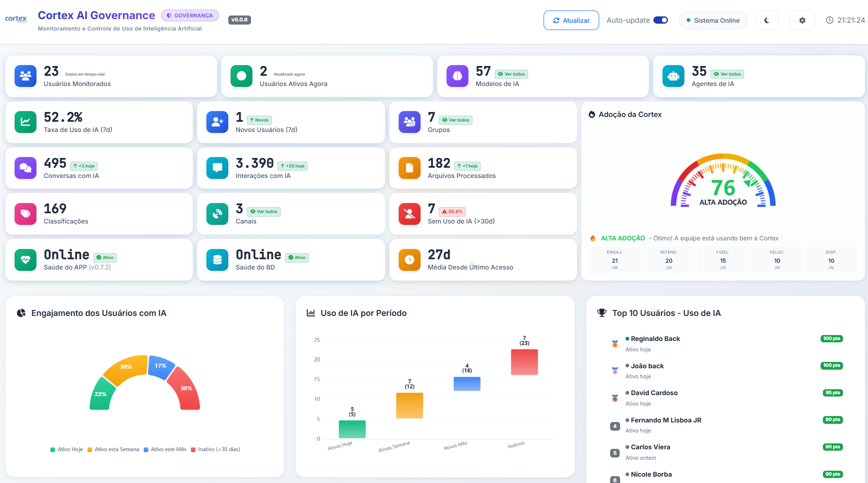The height and width of the screenshot is (483, 868).
Task: Click the Reginaldo Back leaderboard entry
Action: point(655,339)
